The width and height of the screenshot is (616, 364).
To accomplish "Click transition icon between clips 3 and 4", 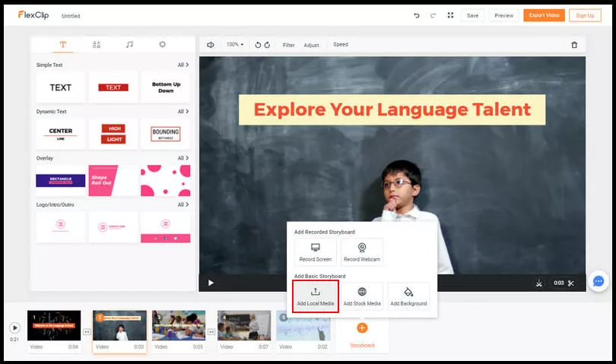I will click(x=211, y=332).
